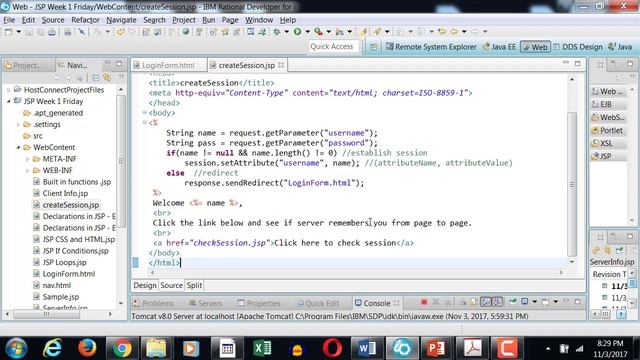Switch to Remote System Explorer perspective

[431, 47]
